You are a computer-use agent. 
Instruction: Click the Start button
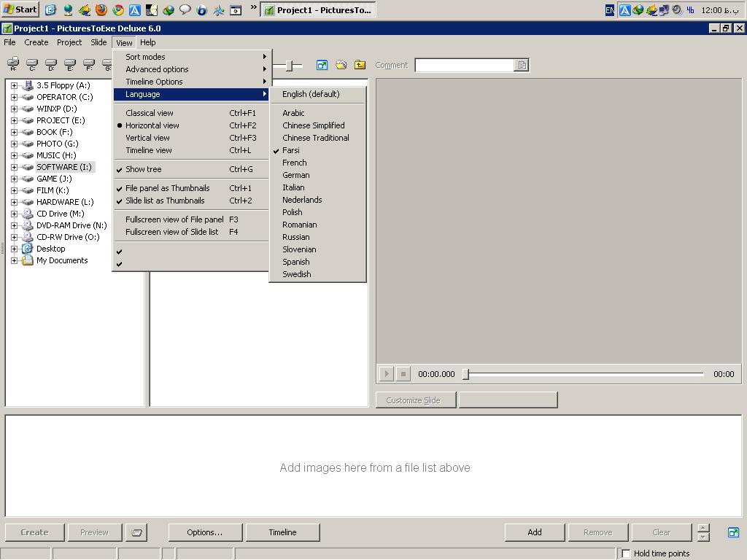pyautogui.click(x=20, y=9)
